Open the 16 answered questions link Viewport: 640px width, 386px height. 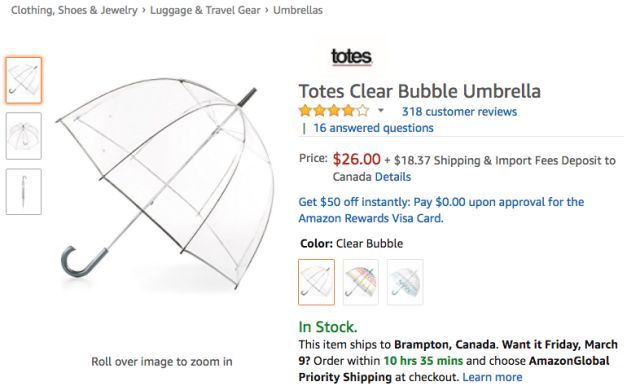point(373,128)
